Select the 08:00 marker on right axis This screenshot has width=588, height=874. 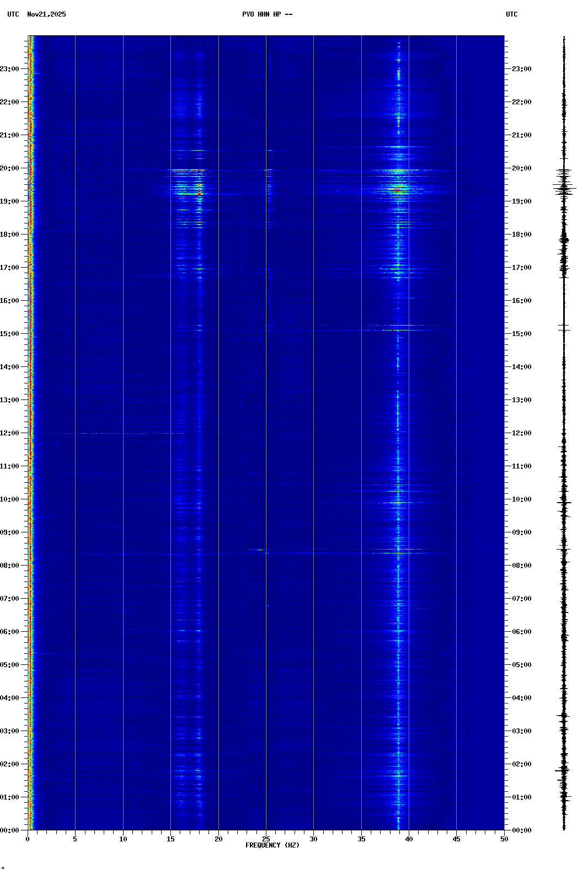coord(521,566)
